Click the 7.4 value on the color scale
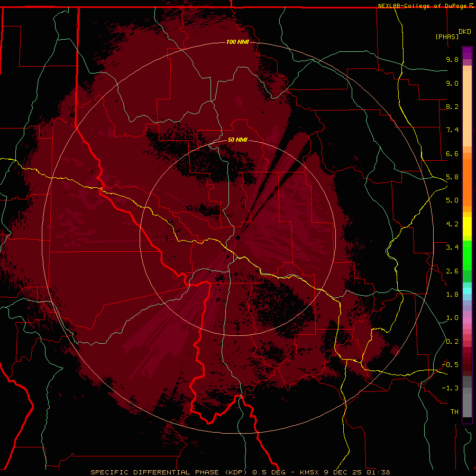Screen dimensions: 476x476 (452, 130)
